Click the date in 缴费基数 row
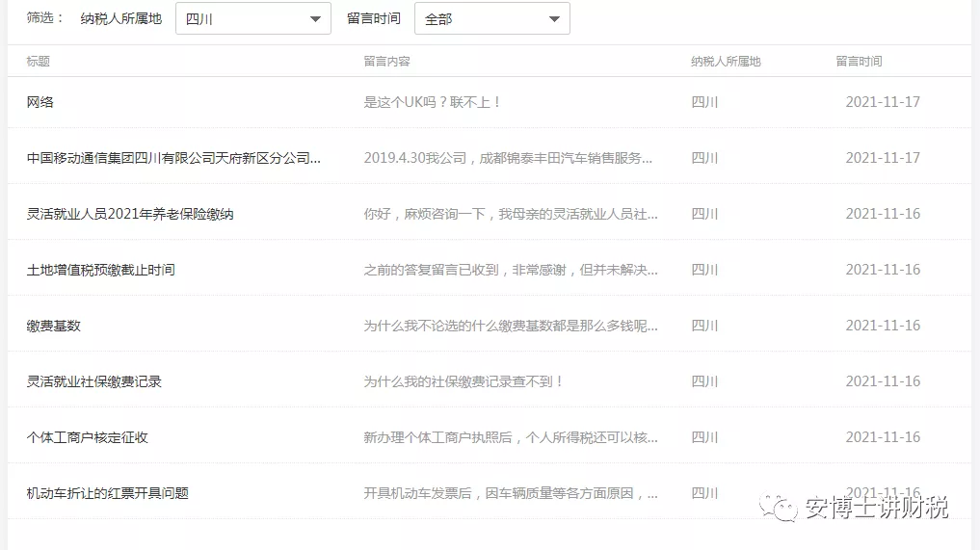Image resolution: width=980 pixels, height=550 pixels. [x=883, y=326]
